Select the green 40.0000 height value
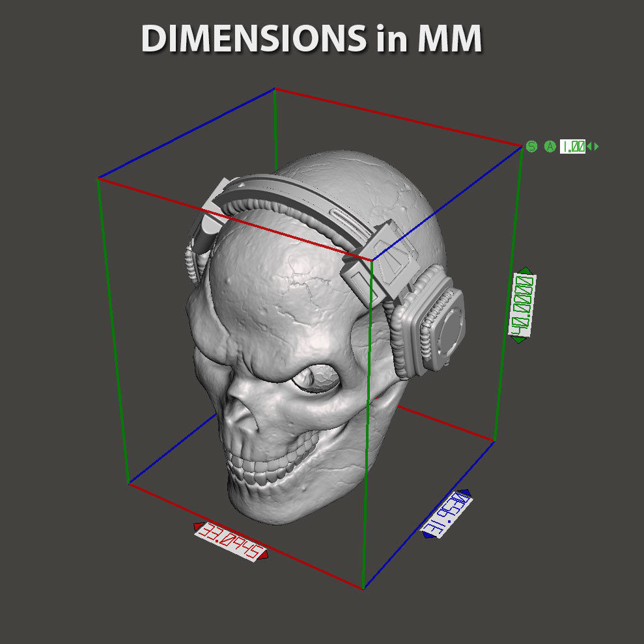The image size is (644, 644). click(522, 304)
